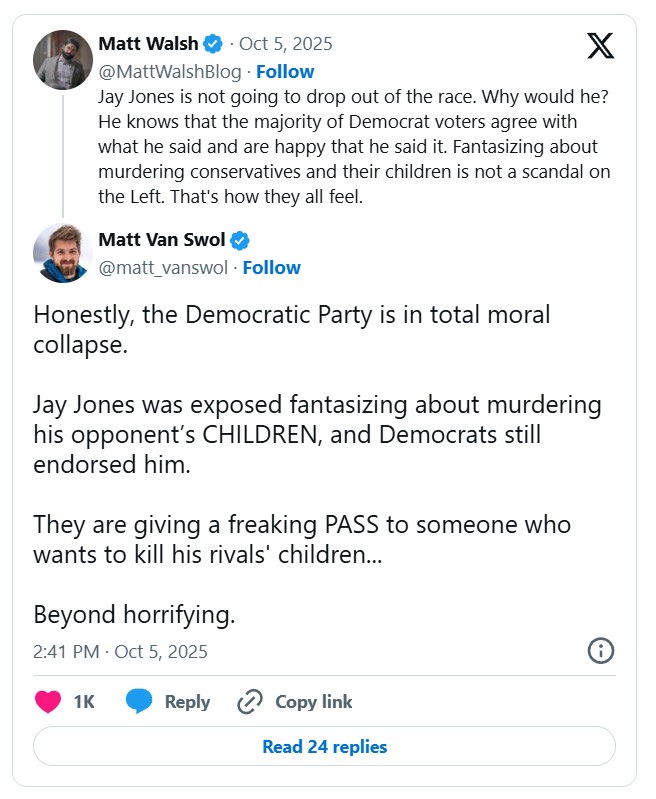The width and height of the screenshot is (656, 799).
Task: Click the X logo icon
Action: 600,46
